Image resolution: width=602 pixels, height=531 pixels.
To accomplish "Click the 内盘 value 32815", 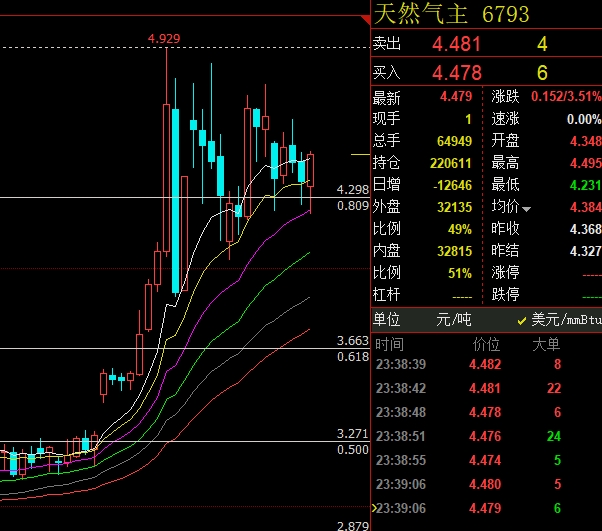I will 454,251.
